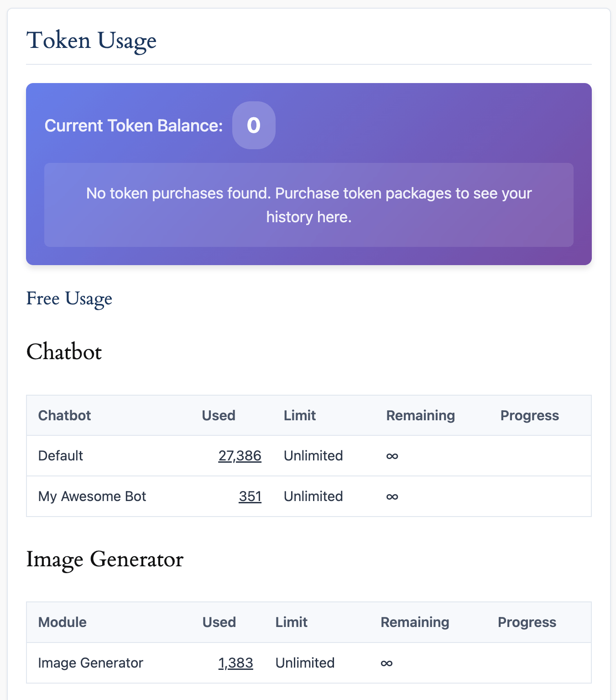Click the Module column header
Image resolution: width=616 pixels, height=700 pixels.
point(62,622)
